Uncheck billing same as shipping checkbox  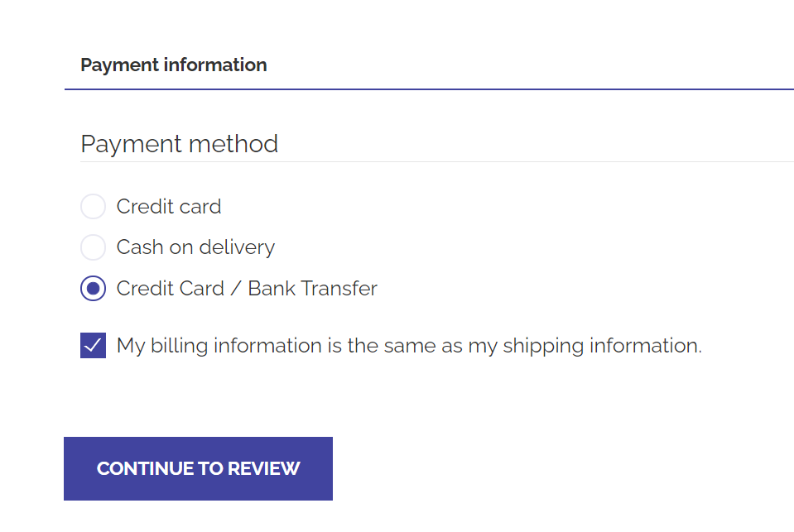click(94, 346)
